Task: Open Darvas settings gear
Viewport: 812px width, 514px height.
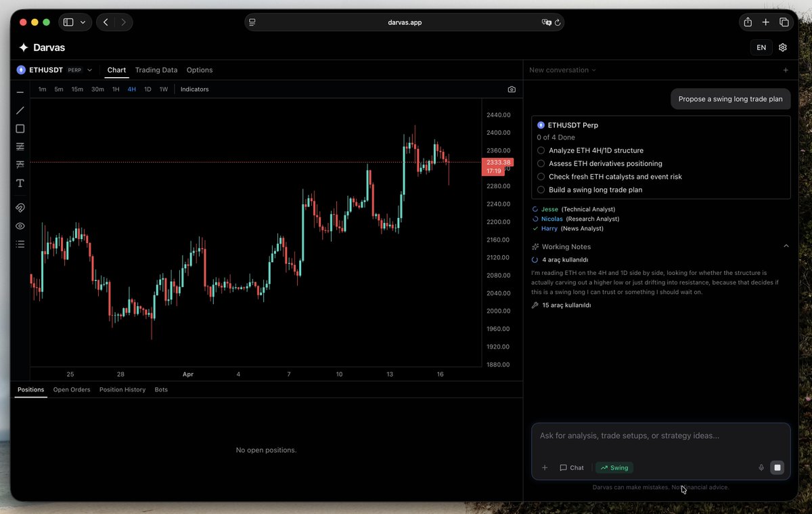Action: tap(783, 47)
